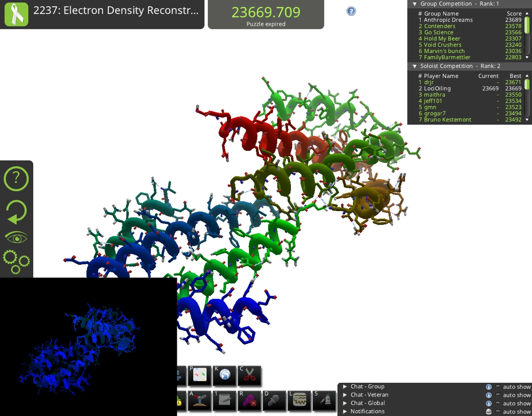Toggle auto show for Notifications
The height and width of the screenshot is (416, 532).
497,411
